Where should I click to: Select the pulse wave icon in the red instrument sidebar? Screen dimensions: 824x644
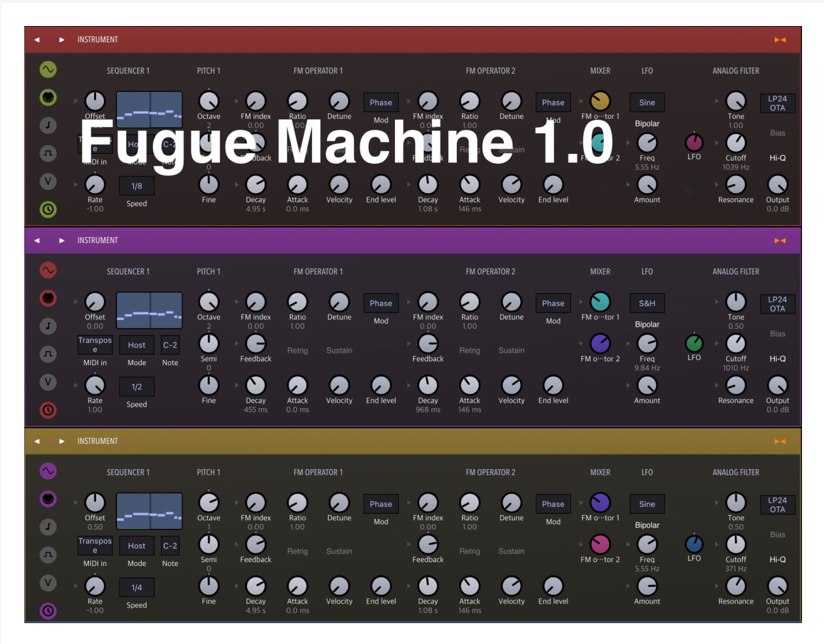pos(48,153)
